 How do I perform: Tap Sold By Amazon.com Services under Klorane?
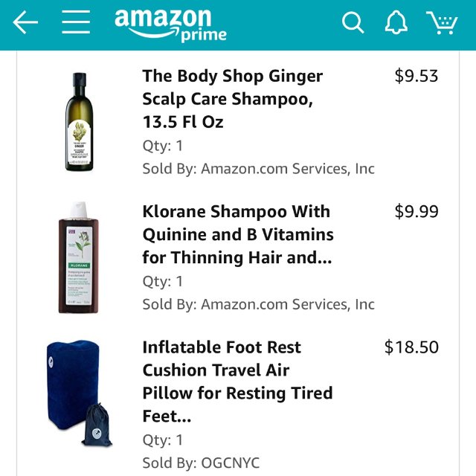coord(258,304)
